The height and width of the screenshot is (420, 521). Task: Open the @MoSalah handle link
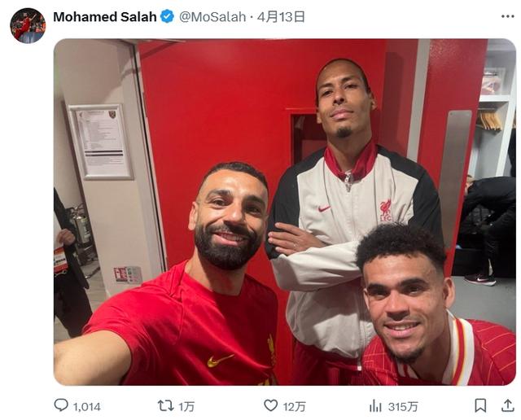click(x=212, y=16)
